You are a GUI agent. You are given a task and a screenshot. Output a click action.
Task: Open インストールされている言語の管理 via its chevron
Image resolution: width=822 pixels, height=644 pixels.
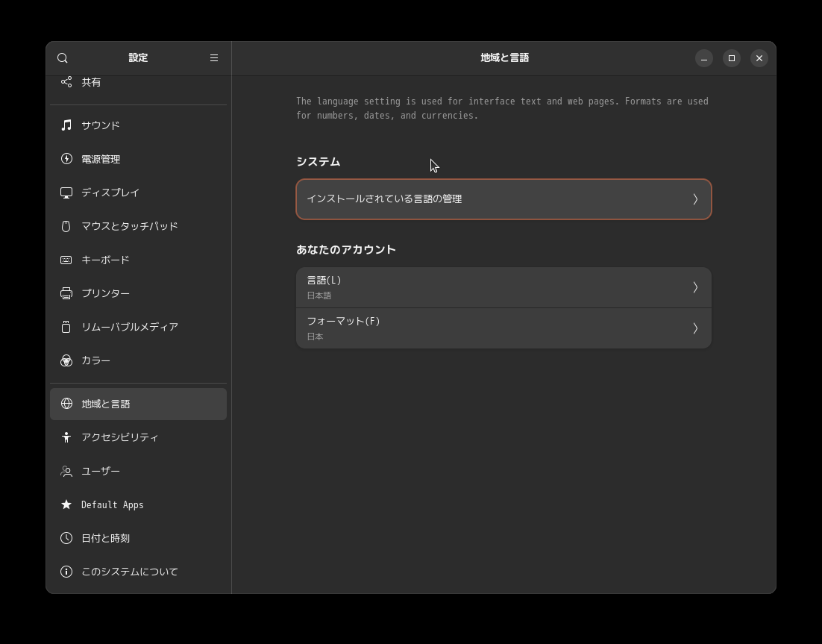pos(694,198)
